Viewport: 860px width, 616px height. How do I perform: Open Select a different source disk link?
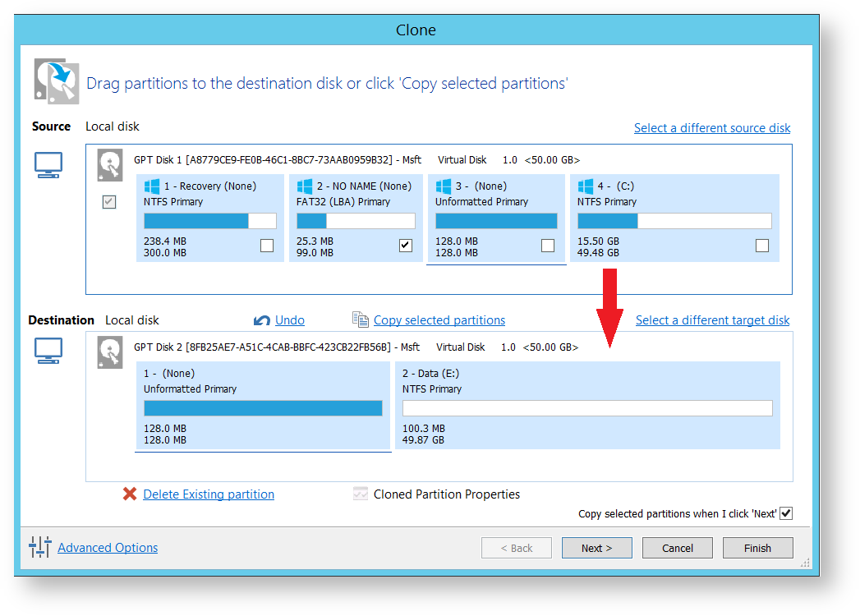point(712,128)
